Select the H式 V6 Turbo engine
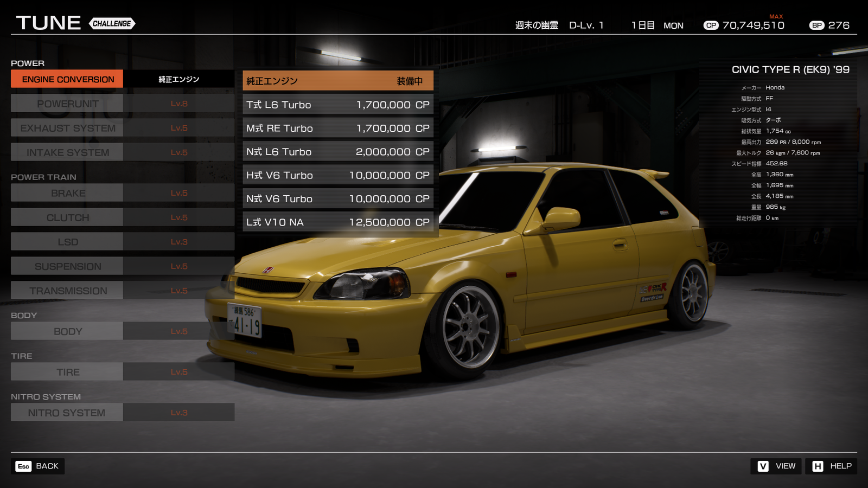 [337, 175]
